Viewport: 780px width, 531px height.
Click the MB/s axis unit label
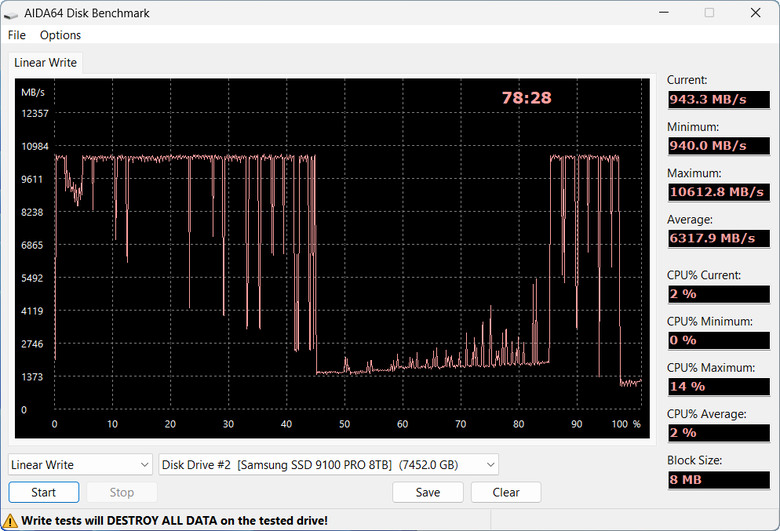tap(33, 92)
